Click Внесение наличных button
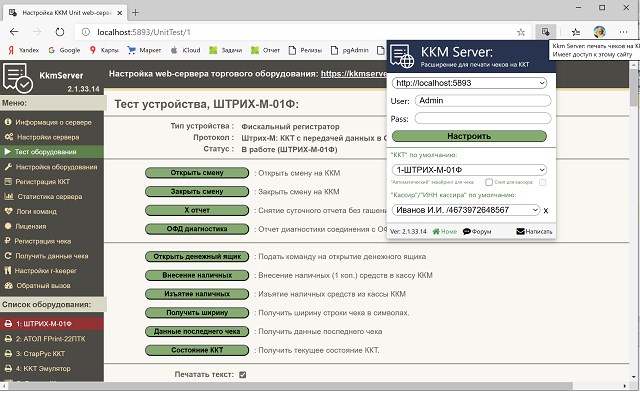The image size is (640, 400). pos(197,275)
